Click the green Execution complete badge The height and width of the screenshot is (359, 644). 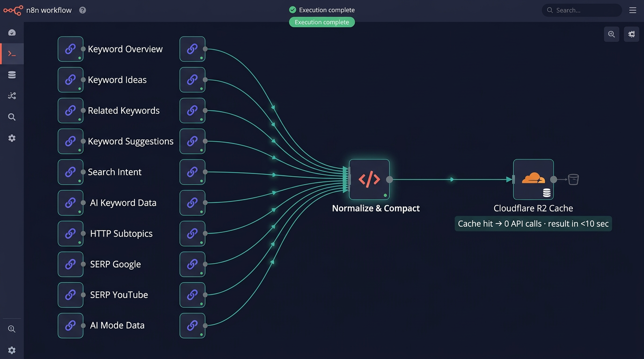(322, 22)
